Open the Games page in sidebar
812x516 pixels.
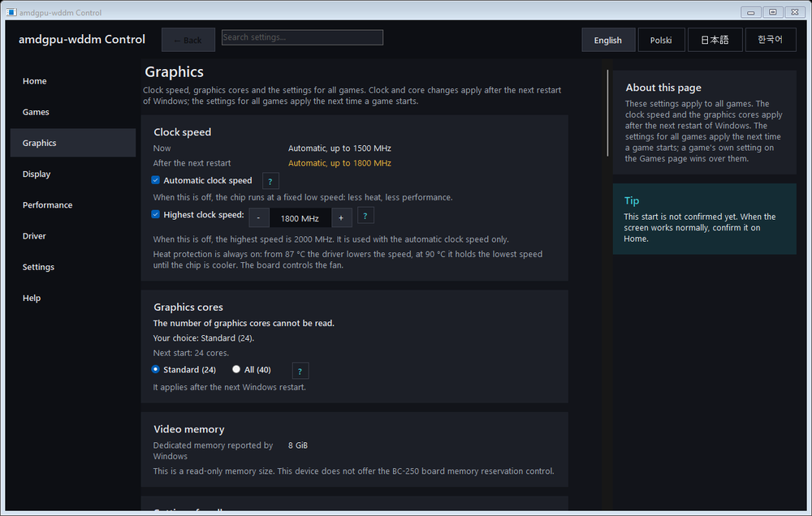click(73, 112)
